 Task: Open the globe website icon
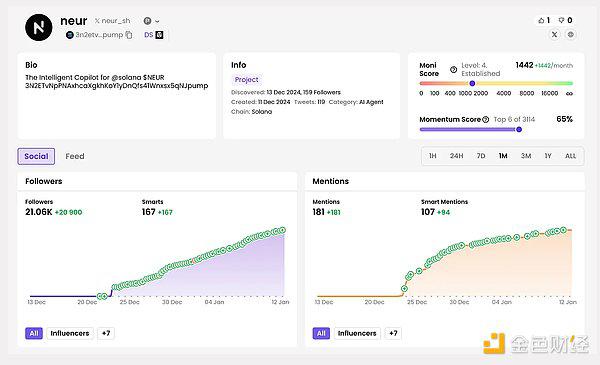coord(571,34)
